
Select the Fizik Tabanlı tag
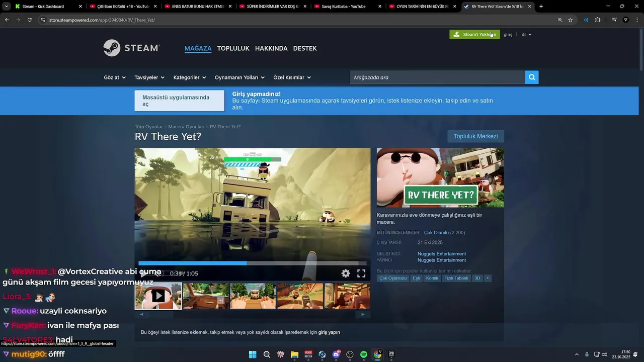point(456,278)
